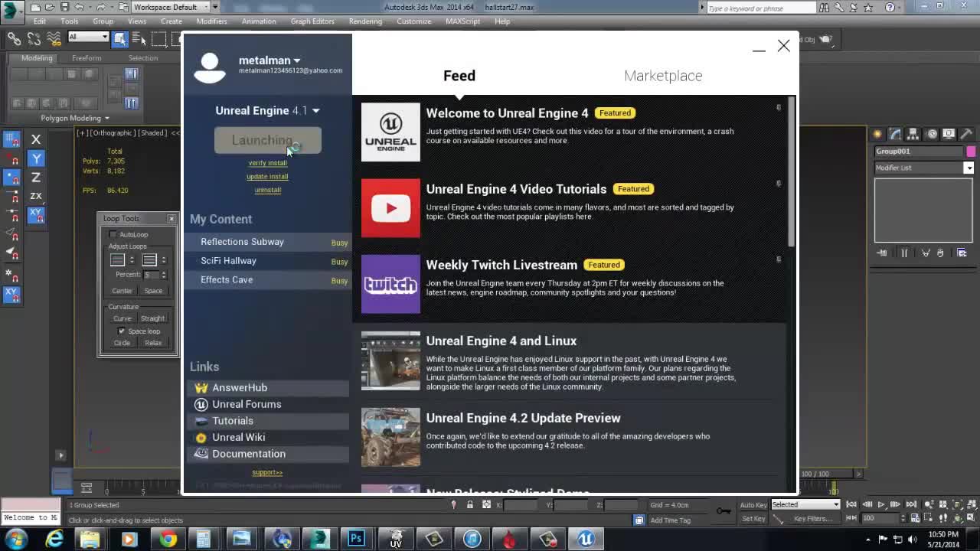Close the Loop Tools panel
This screenshot has height=551, width=980.
coord(171,219)
